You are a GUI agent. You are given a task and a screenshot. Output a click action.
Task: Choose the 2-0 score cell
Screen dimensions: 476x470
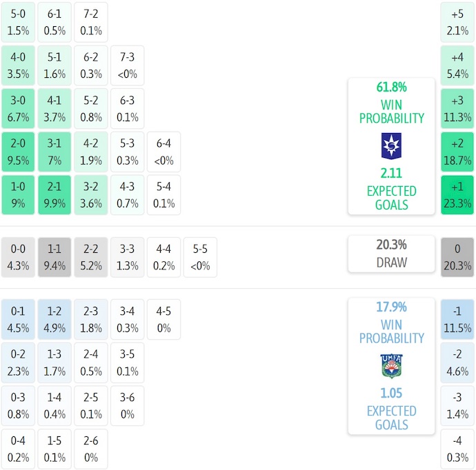(x=18, y=152)
